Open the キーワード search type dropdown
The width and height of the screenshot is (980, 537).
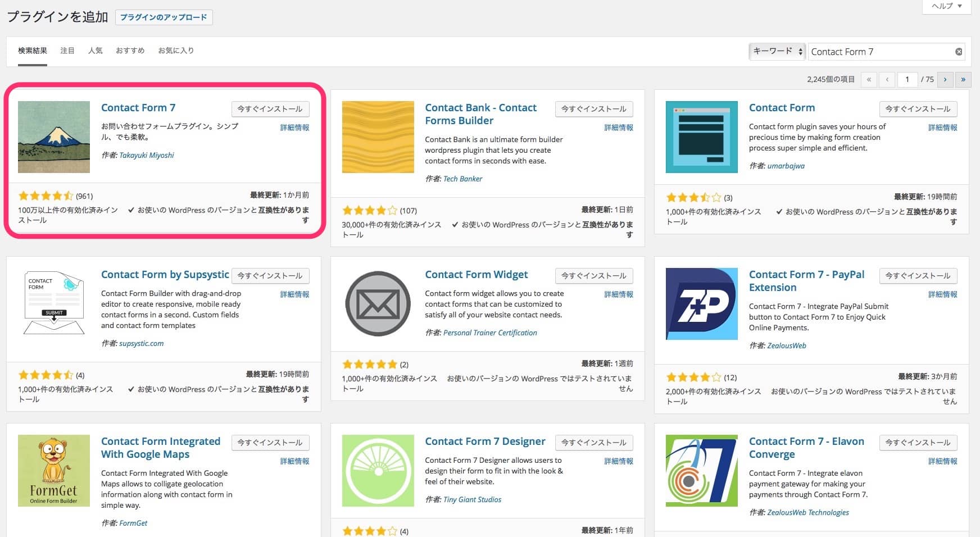click(x=777, y=52)
